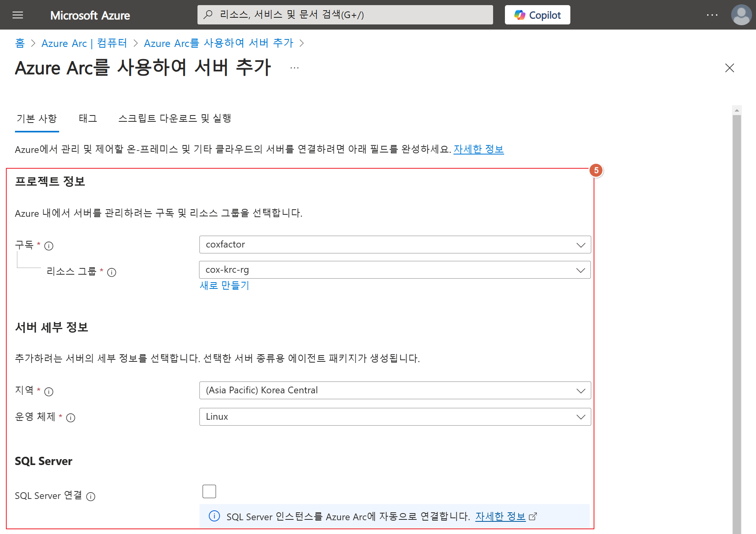Show info tooltip for 구독
Image resolution: width=756 pixels, height=534 pixels.
(49, 246)
